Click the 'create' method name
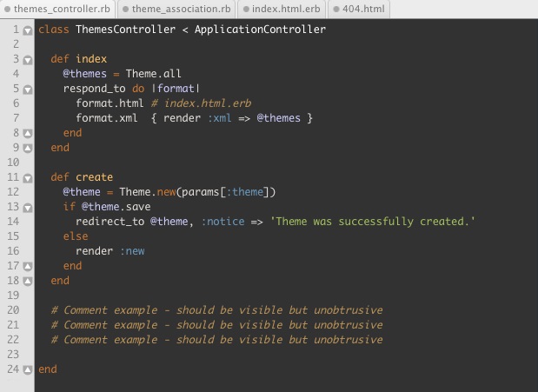The width and height of the screenshot is (538, 392). tap(95, 176)
